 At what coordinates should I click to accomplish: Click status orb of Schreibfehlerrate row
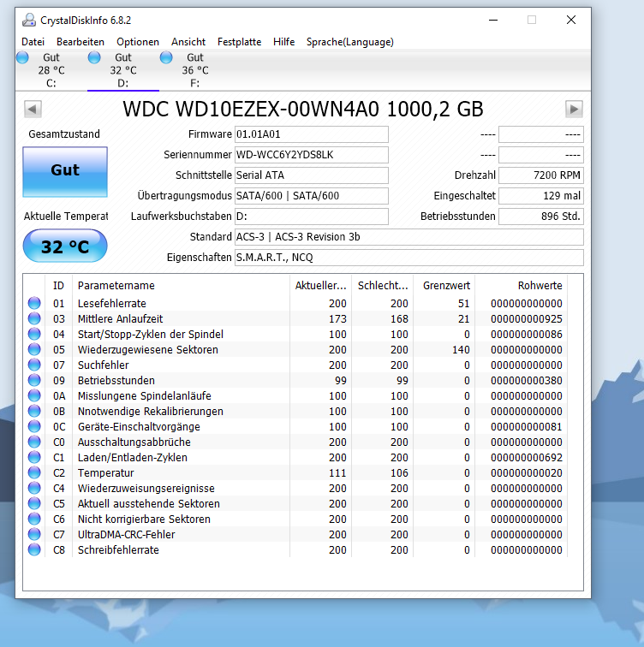34,549
